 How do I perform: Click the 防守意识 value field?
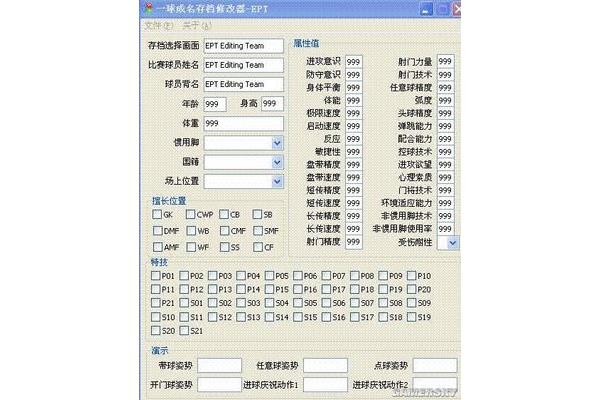coord(354,75)
